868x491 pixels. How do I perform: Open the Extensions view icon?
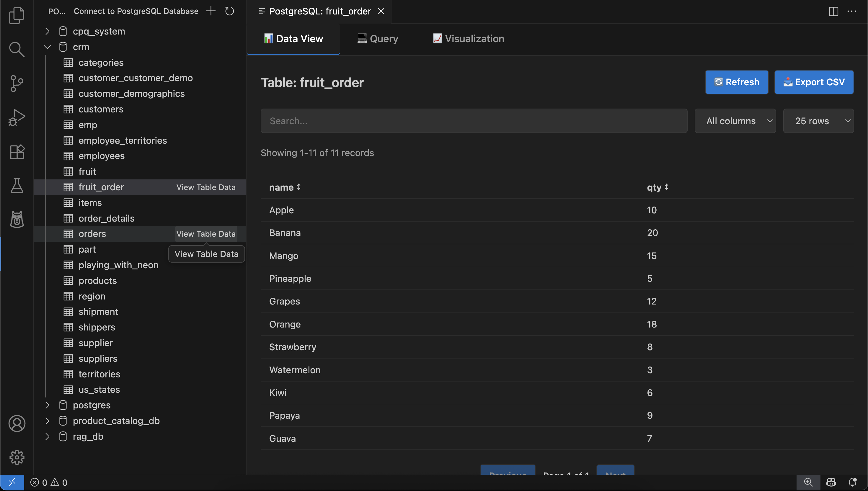coord(17,152)
